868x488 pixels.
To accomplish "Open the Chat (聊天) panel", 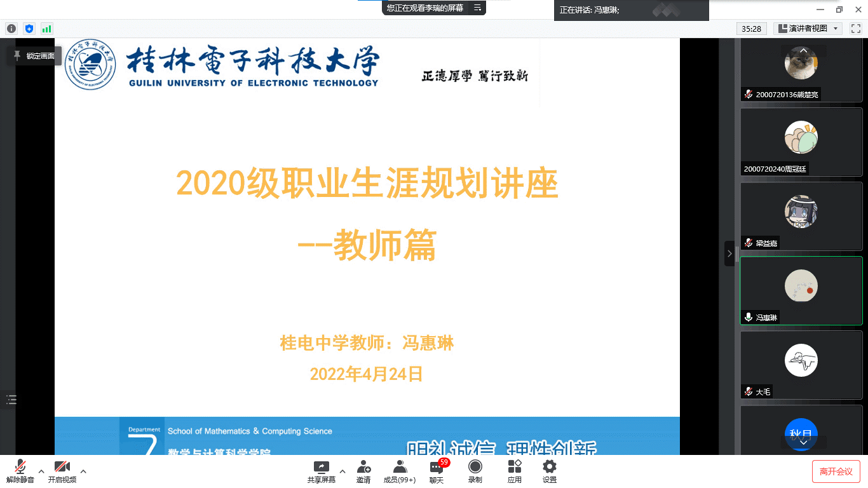I will 437,471.
